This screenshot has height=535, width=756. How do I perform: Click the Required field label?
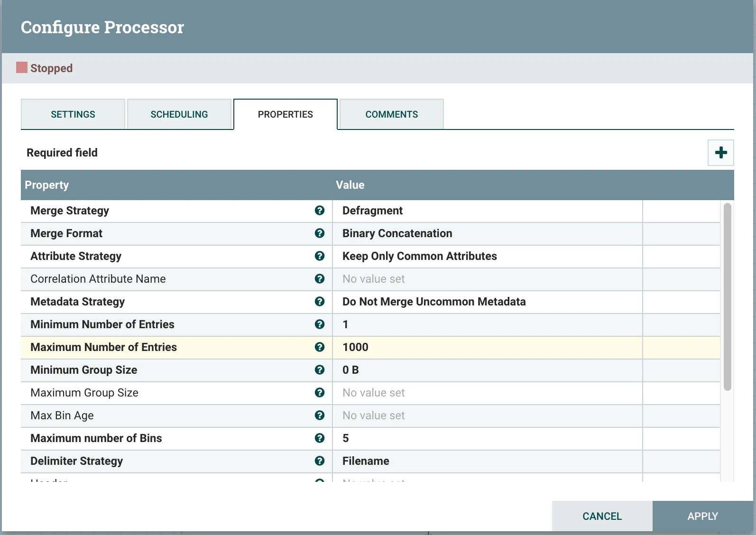(x=62, y=153)
